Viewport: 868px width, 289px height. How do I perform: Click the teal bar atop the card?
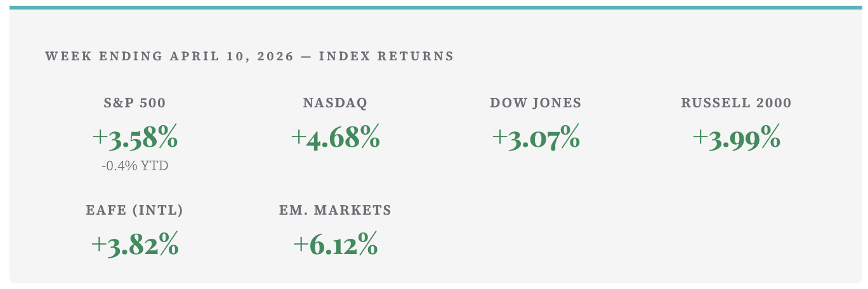[x=434, y=8]
